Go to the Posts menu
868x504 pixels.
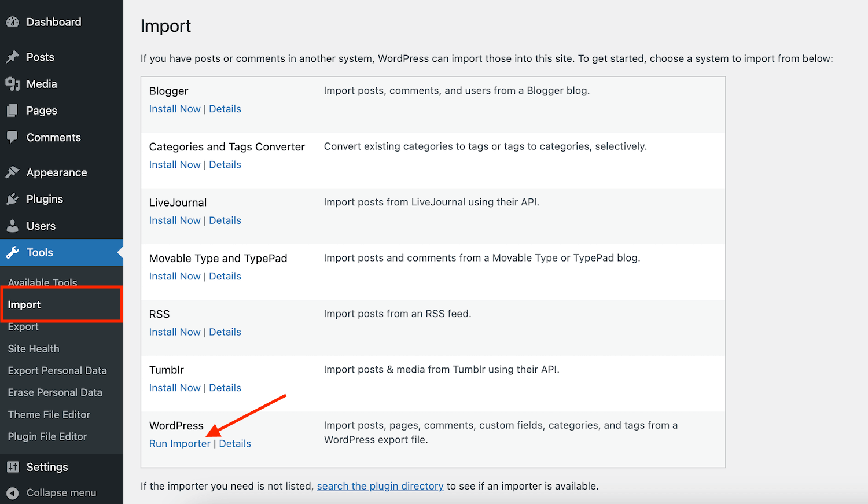pyautogui.click(x=40, y=57)
